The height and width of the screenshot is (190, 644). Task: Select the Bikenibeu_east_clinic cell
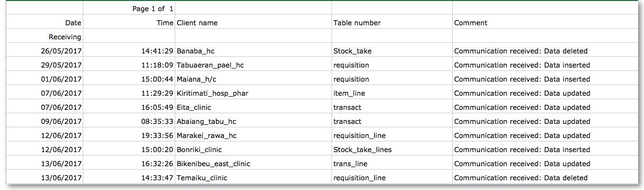coord(253,164)
